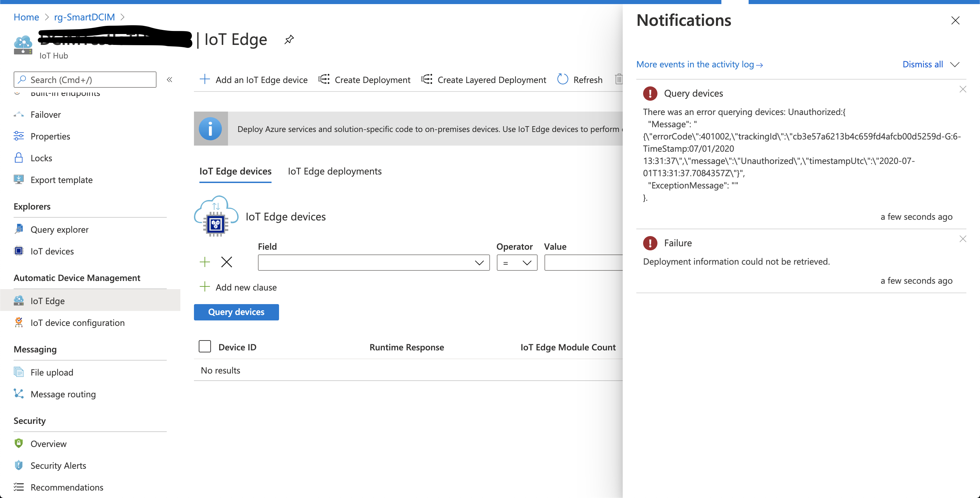
Task: Click the green plus add clause icon
Action: point(205,262)
